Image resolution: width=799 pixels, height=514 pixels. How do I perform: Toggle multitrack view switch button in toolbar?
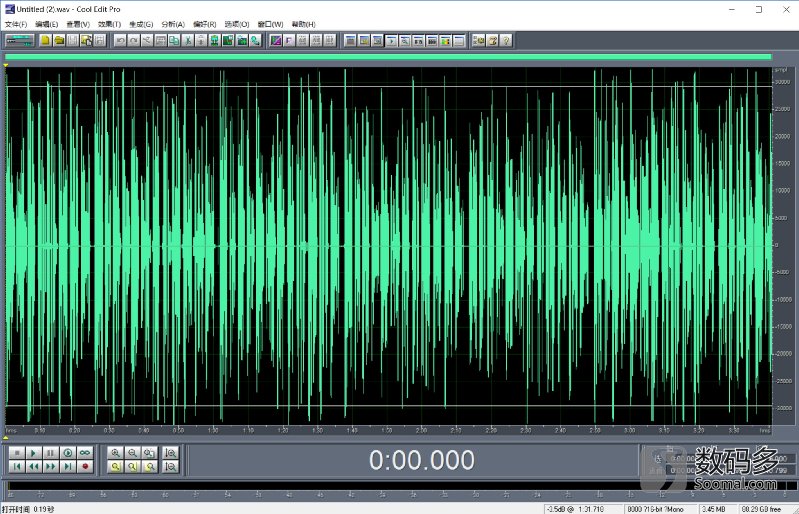(x=19, y=40)
